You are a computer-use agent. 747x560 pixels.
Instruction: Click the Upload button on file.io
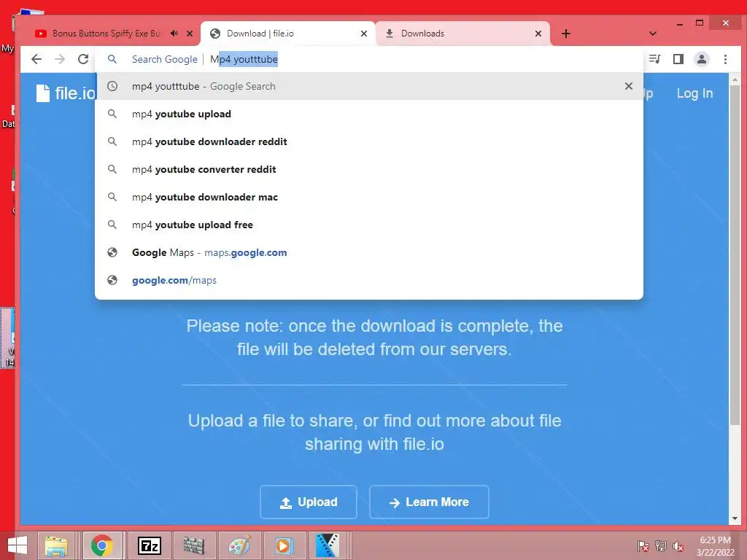pyautogui.click(x=309, y=502)
